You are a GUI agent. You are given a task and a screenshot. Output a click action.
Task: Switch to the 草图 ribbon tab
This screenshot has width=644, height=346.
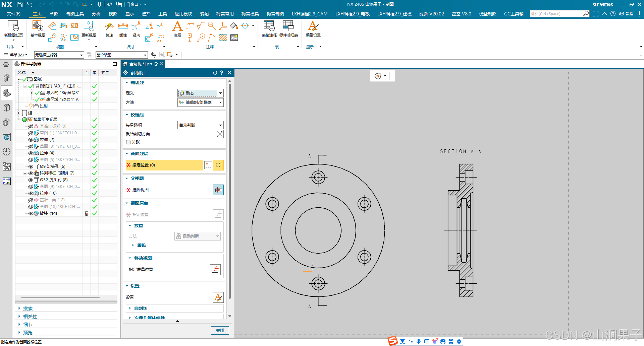tap(54, 14)
